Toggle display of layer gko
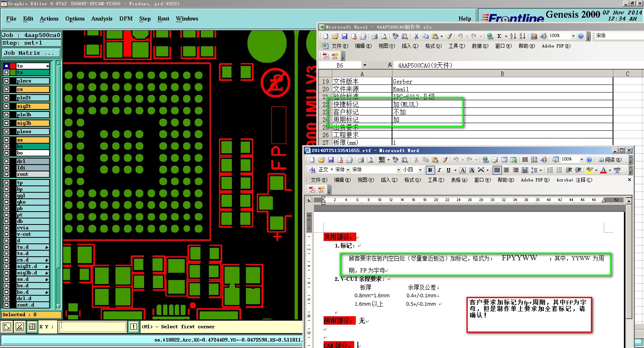 point(6,202)
